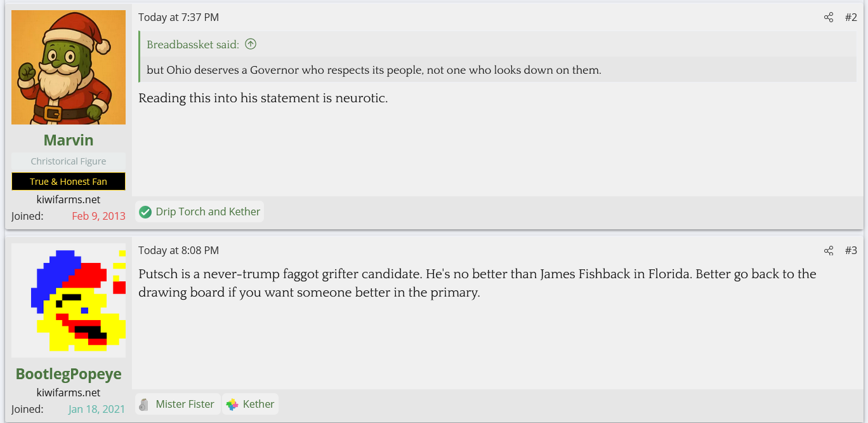Click the "True & Honest Fan" badge
This screenshot has height=423, width=868.
tap(69, 182)
